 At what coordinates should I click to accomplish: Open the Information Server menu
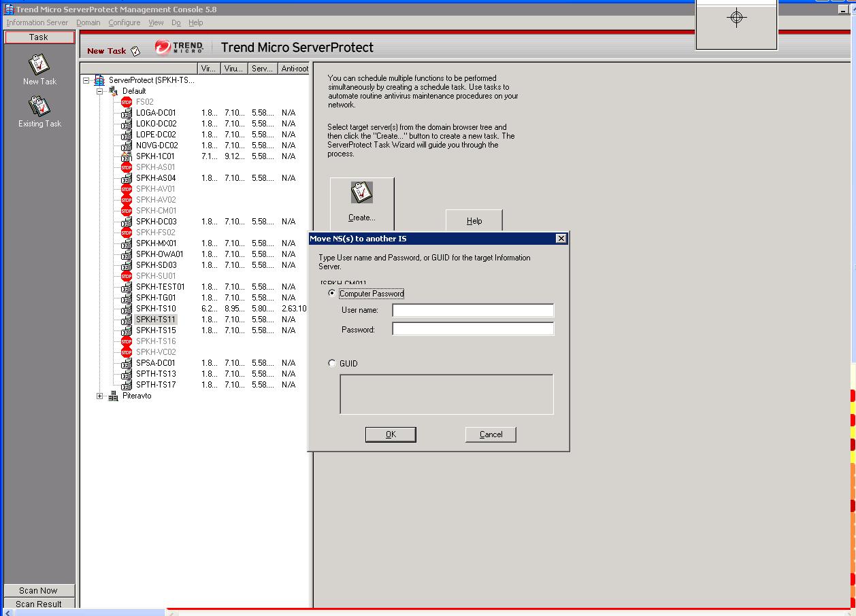37,22
